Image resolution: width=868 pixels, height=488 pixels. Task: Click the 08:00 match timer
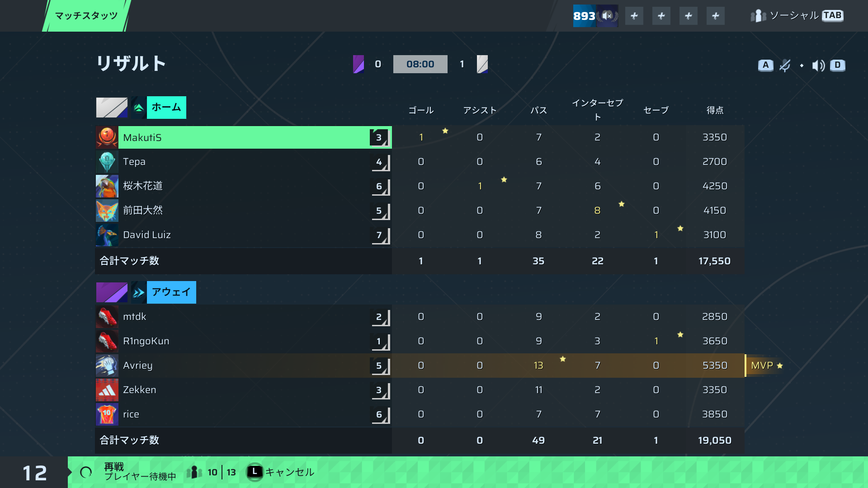[420, 64]
